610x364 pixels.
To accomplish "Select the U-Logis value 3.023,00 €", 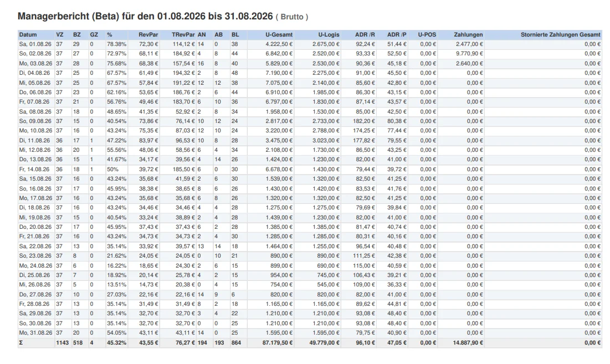I will click(326, 140).
